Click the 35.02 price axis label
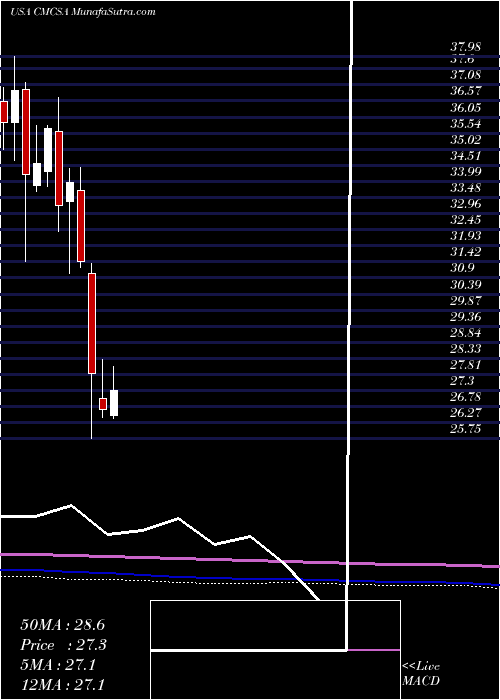The width and height of the screenshot is (500, 700). (x=466, y=140)
